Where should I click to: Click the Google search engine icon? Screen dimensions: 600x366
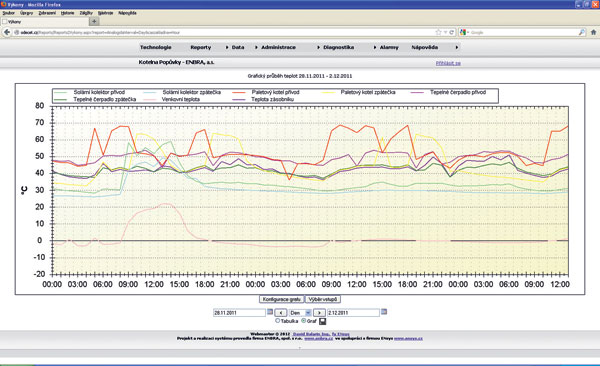coord(463,33)
